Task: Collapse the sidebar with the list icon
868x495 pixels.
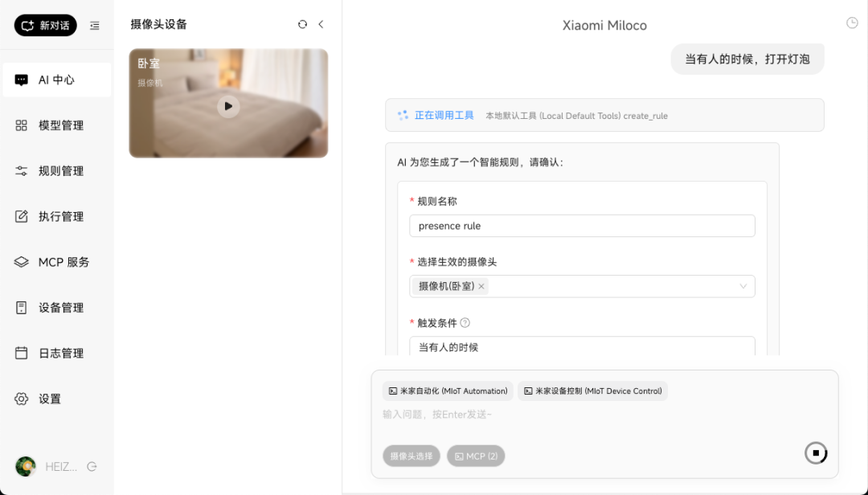Action: [x=94, y=25]
